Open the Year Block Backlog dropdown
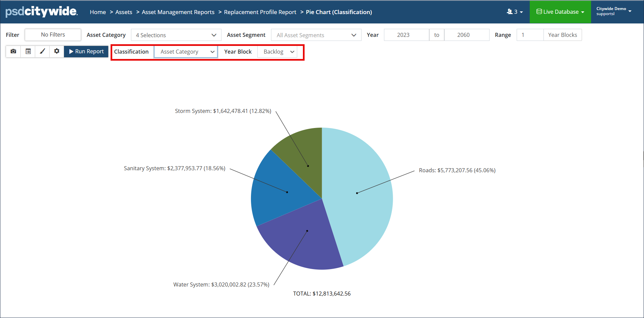This screenshot has width=644, height=318. point(277,52)
